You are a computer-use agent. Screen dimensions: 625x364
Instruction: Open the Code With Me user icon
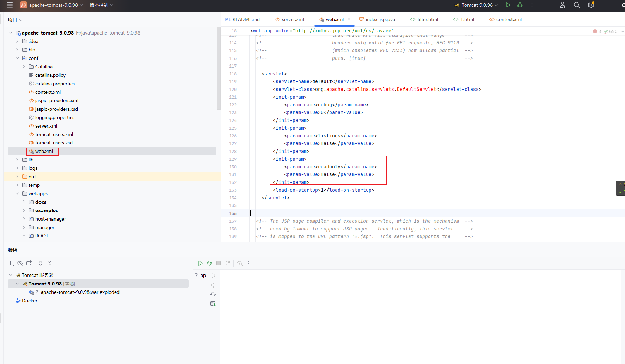tap(563, 5)
